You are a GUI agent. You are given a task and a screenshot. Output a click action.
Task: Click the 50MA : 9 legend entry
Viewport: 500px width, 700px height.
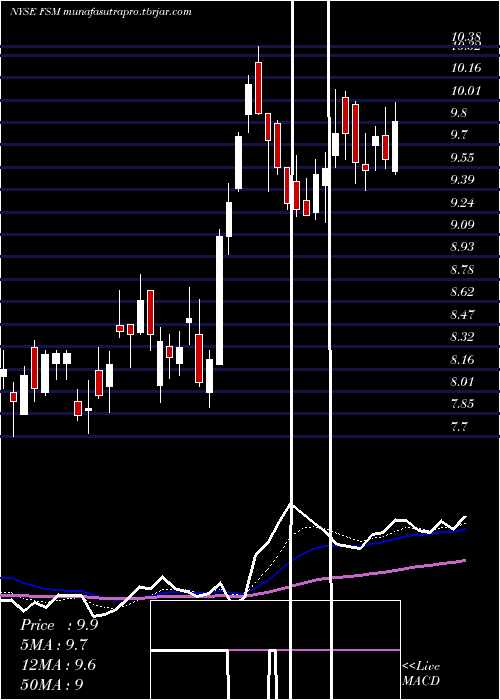click(52, 684)
